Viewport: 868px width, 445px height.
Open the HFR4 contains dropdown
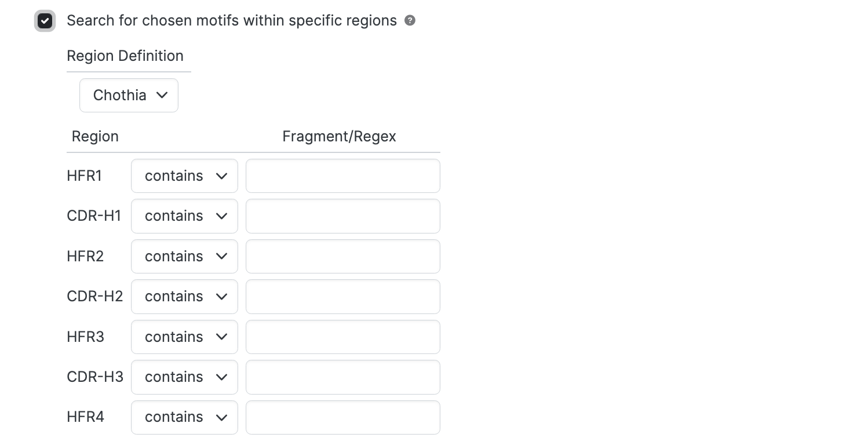(184, 417)
